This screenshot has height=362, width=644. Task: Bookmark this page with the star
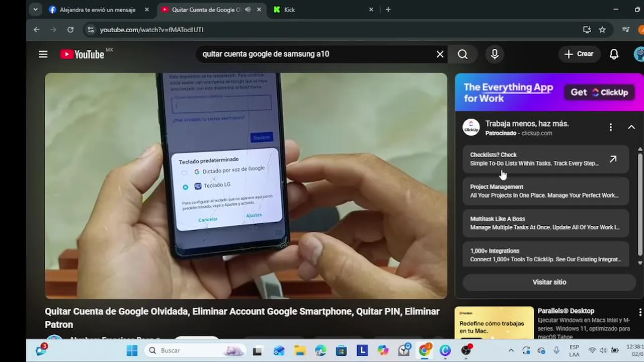(602, 30)
